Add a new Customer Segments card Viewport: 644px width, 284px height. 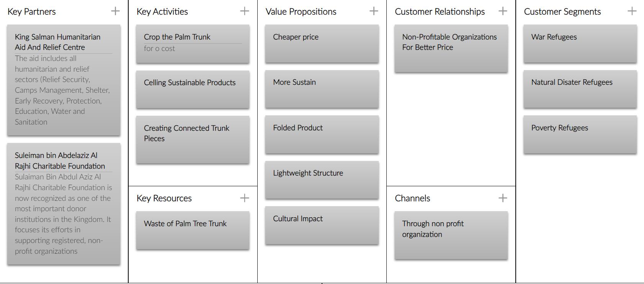point(632,11)
